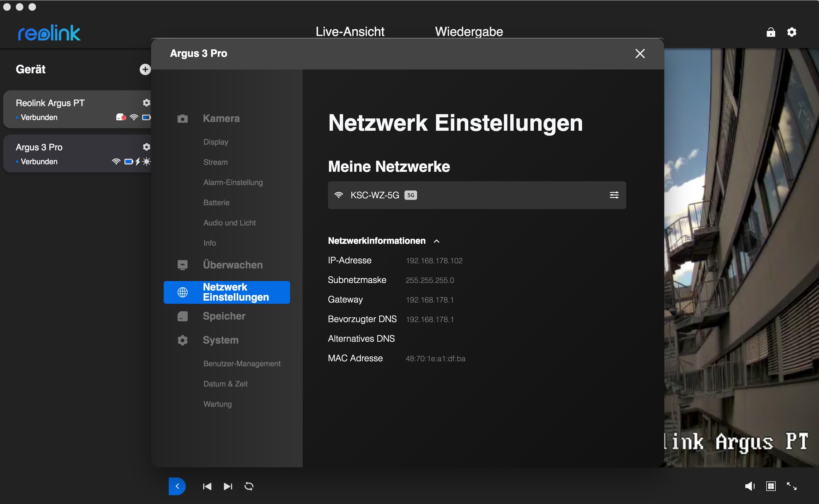Image resolution: width=819 pixels, height=504 pixels.
Task: Open Argus 3 Pro settings gear
Action: point(146,147)
